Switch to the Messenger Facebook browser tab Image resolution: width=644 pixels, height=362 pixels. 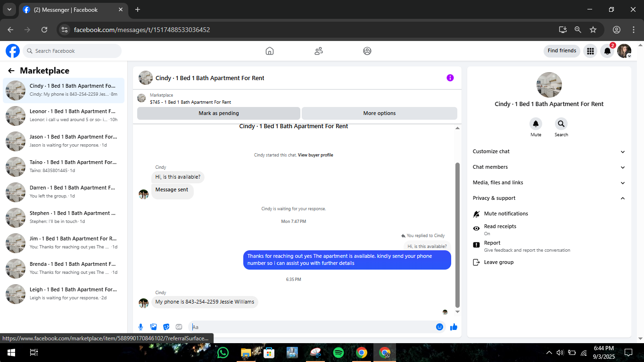74,9
